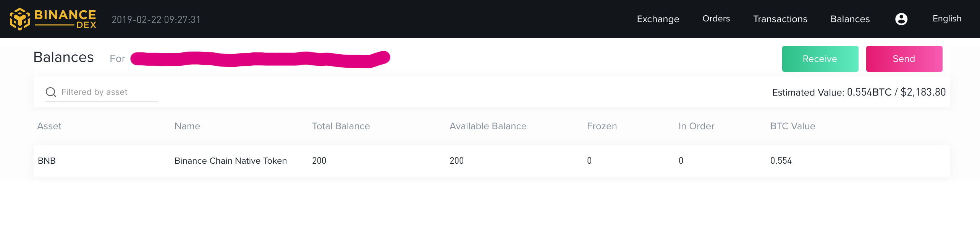Sort by Total Balance column header

(341, 126)
